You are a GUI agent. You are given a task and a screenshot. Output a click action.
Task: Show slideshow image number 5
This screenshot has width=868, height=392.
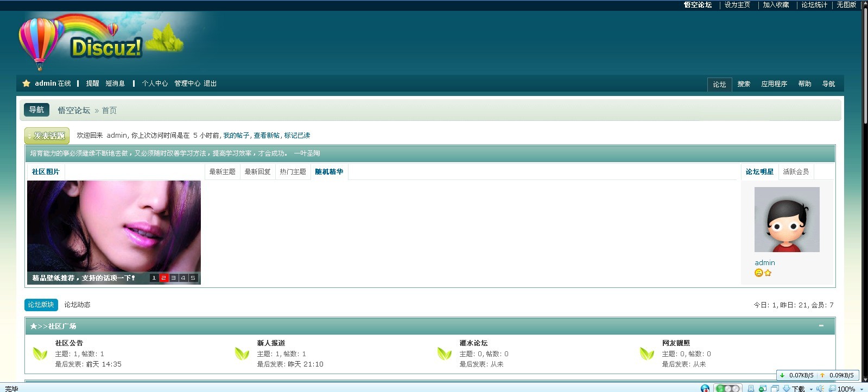[x=193, y=278]
